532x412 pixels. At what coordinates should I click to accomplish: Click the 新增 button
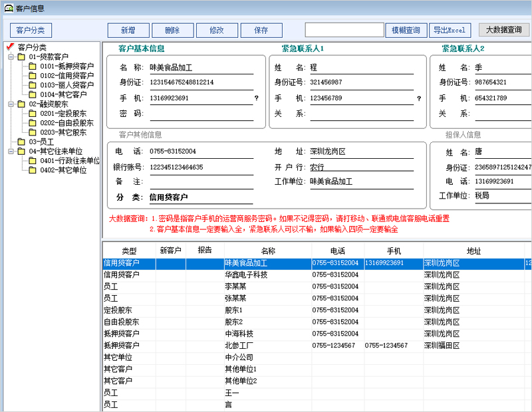128,30
